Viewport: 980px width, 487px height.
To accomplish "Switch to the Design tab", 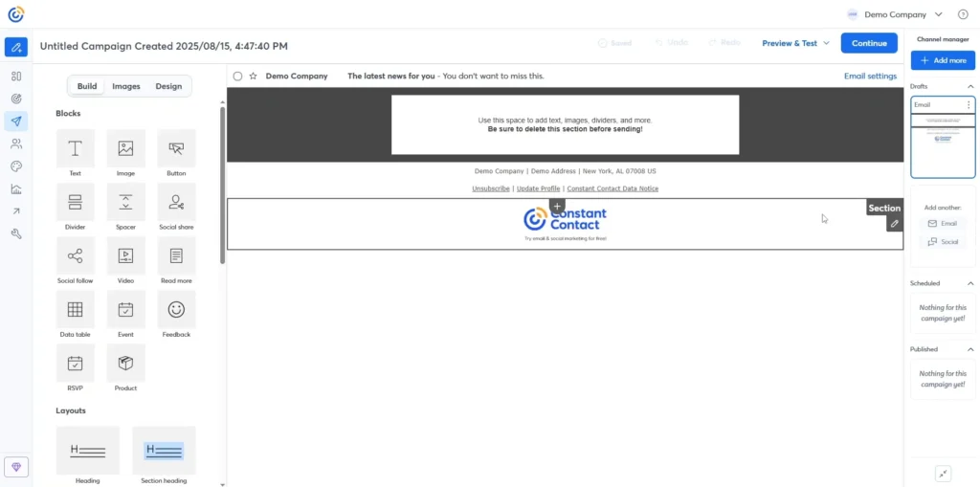I will [x=168, y=86].
